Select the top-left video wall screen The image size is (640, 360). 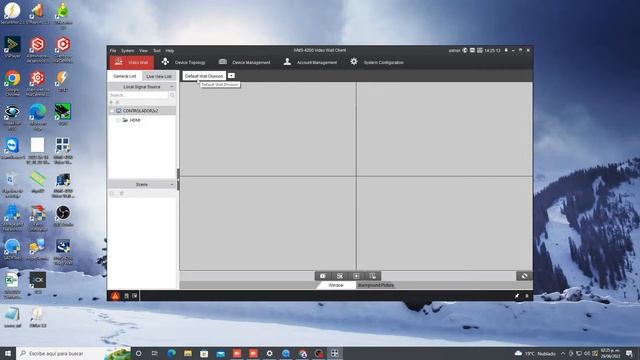(x=268, y=129)
